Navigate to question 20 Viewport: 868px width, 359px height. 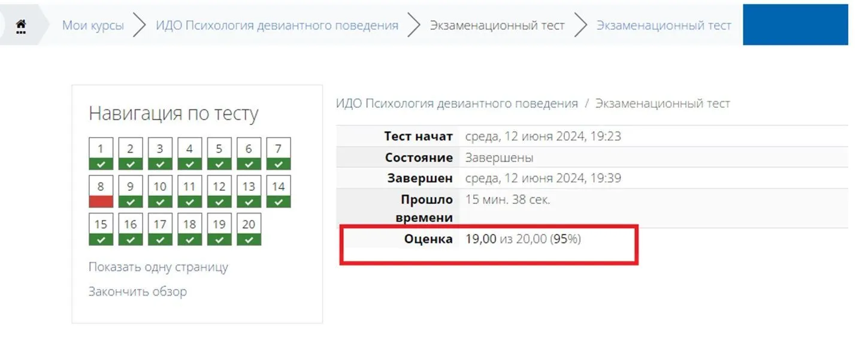pyautogui.click(x=249, y=229)
